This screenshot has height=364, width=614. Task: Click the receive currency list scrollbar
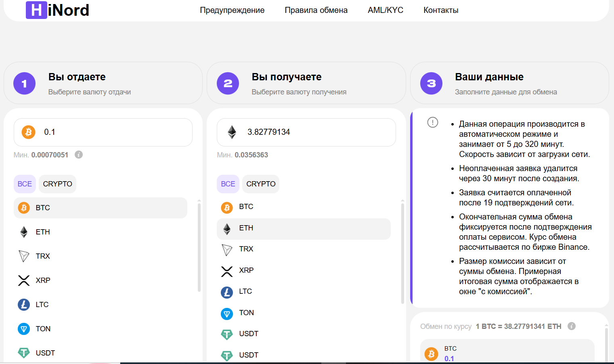(402, 253)
